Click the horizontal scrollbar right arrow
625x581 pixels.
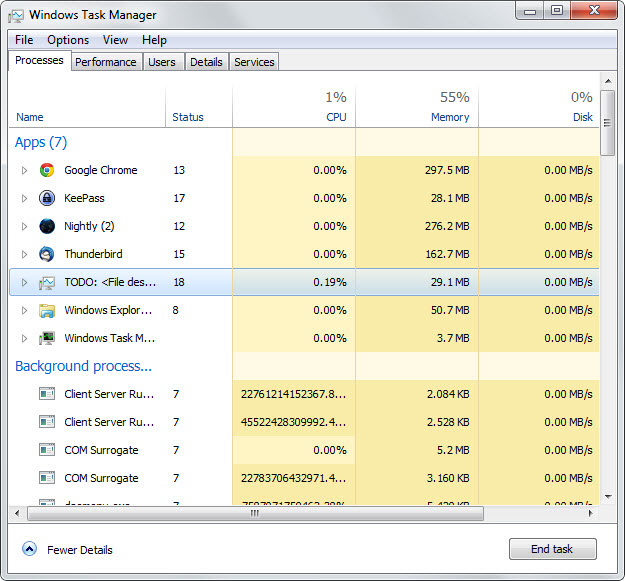coord(591,513)
